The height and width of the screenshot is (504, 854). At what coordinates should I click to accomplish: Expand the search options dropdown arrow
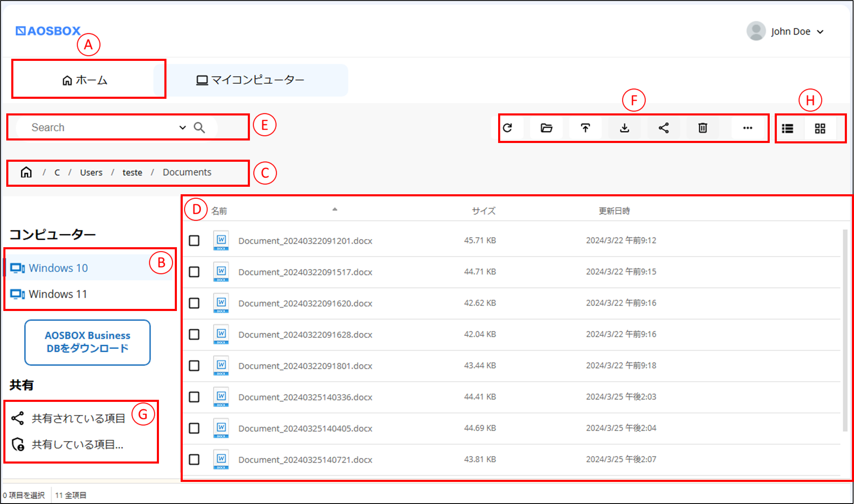click(x=182, y=128)
